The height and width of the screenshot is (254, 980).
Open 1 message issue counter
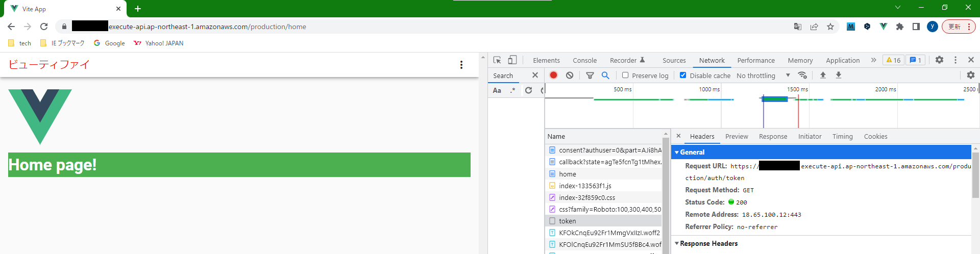915,60
